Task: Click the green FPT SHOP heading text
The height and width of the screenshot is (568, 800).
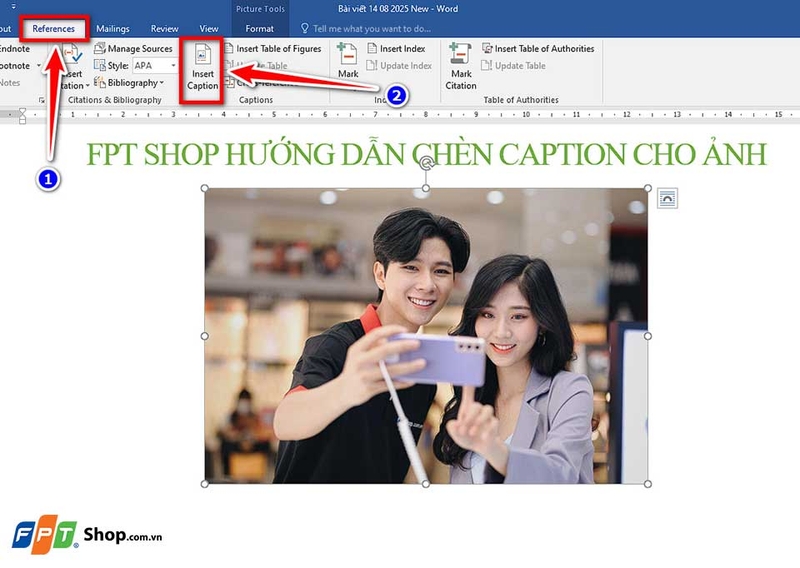Action: tap(427, 154)
